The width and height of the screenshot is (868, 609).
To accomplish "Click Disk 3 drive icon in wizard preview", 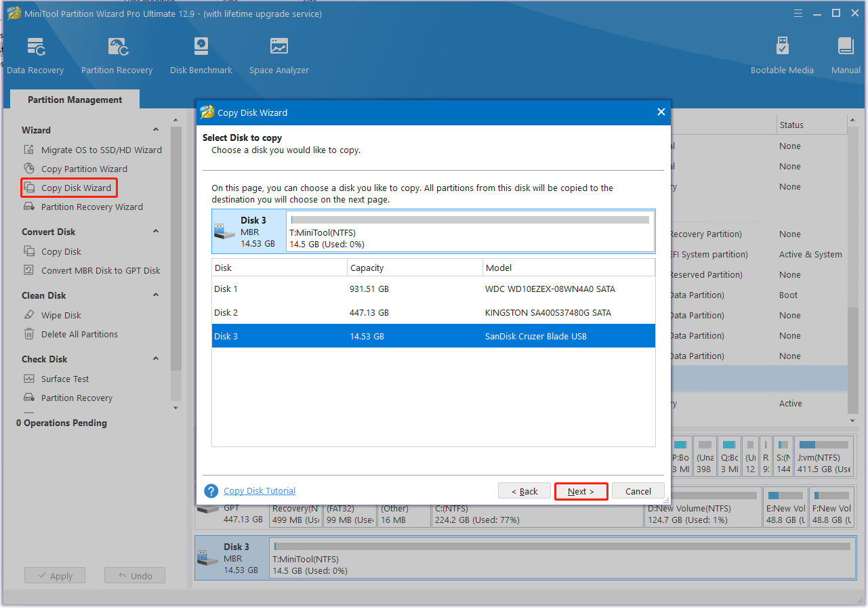I will coord(224,231).
